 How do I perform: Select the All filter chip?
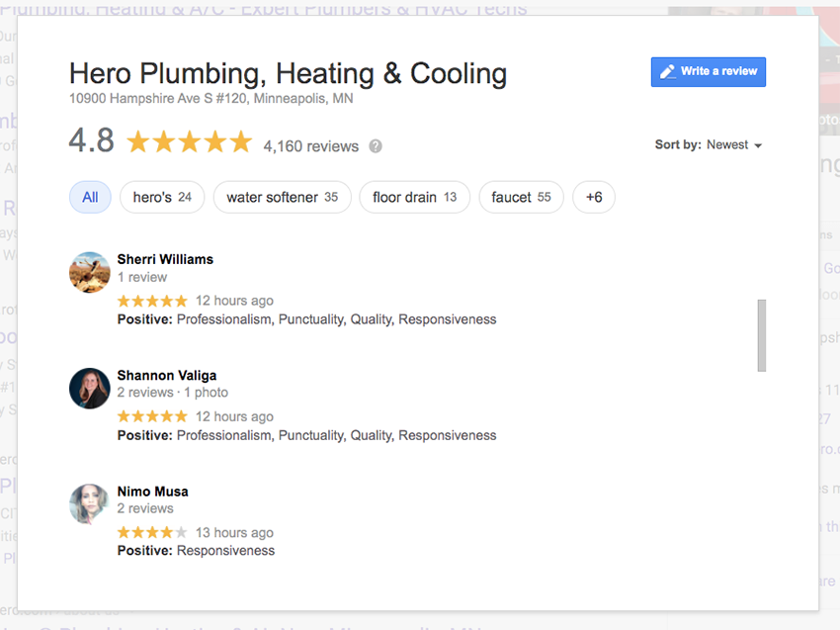pyautogui.click(x=90, y=197)
